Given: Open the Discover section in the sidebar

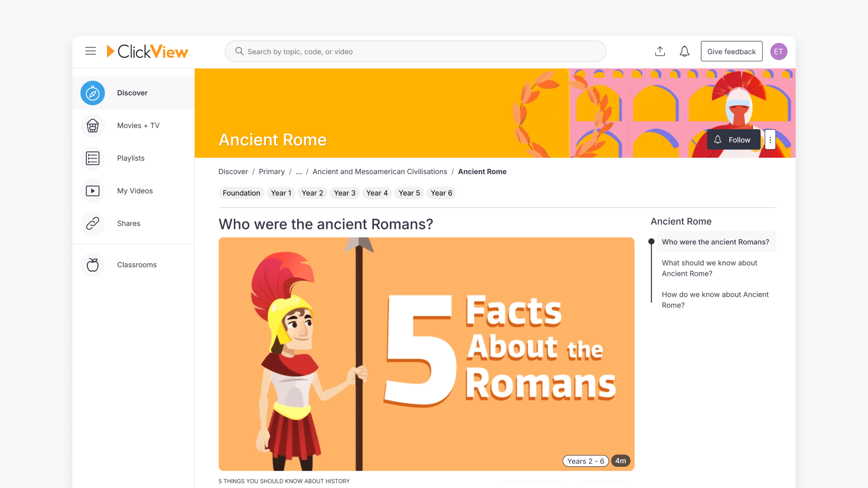Looking at the screenshot, I should coord(132,93).
